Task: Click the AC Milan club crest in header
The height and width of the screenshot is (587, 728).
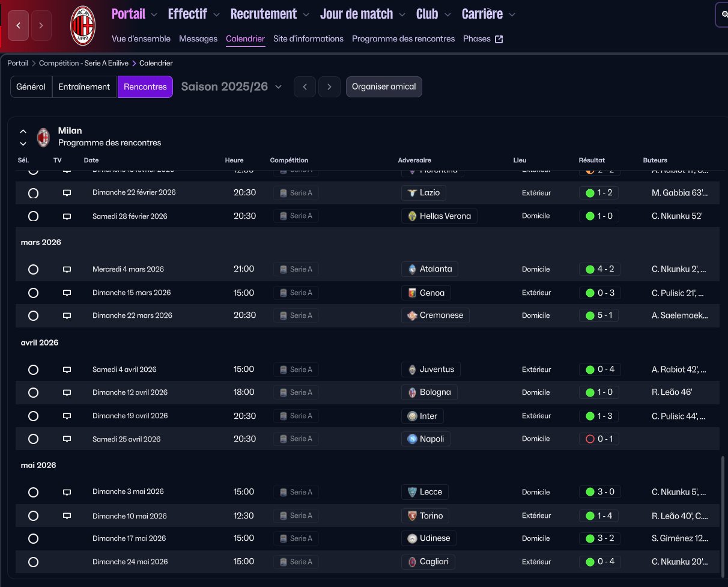Action: click(83, 26)
